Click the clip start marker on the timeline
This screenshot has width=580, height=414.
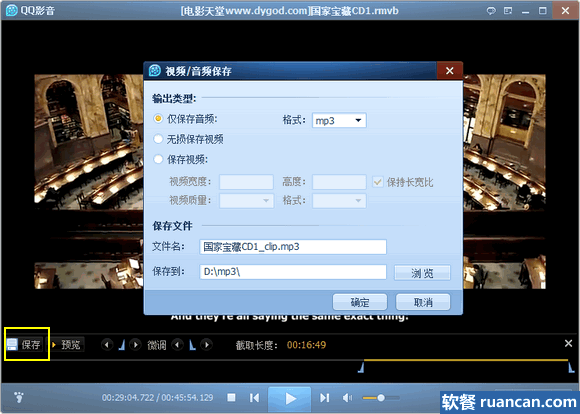[361, 367]
